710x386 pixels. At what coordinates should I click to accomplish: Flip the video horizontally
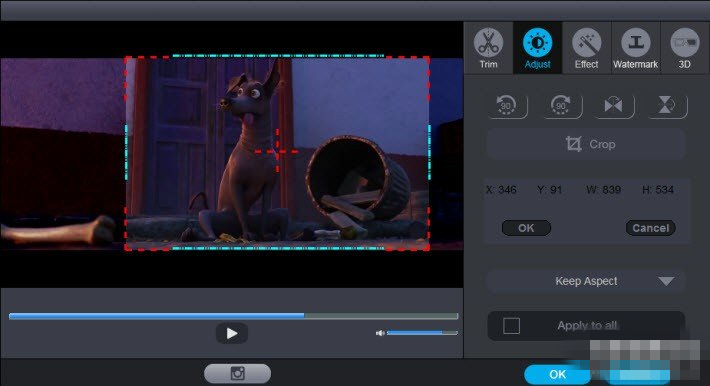614,106
